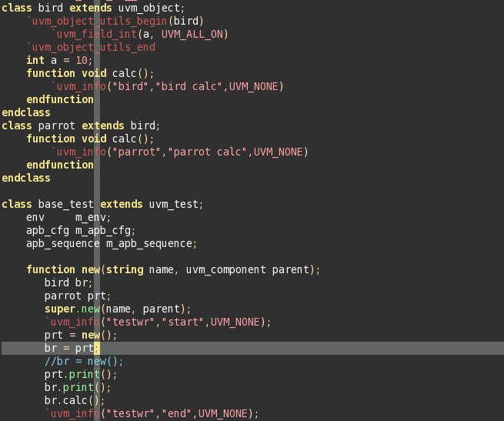Click the commented '//br = new();' line
The image size is (504, 421).
click(x=84, y=362)
